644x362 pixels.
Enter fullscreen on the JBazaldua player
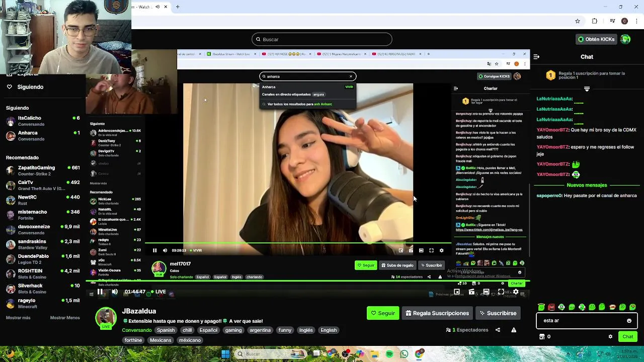point(501,292)
